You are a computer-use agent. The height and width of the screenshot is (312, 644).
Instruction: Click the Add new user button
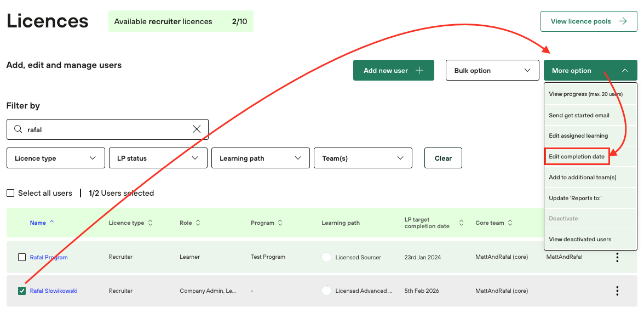pyautogui.click(x=393, y=70)
